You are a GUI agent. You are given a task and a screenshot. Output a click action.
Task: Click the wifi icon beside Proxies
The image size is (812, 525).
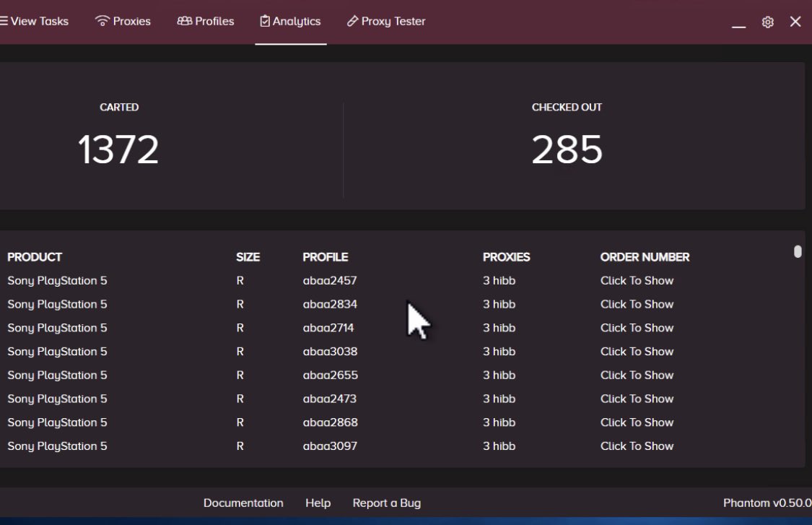tap(102, 21)
